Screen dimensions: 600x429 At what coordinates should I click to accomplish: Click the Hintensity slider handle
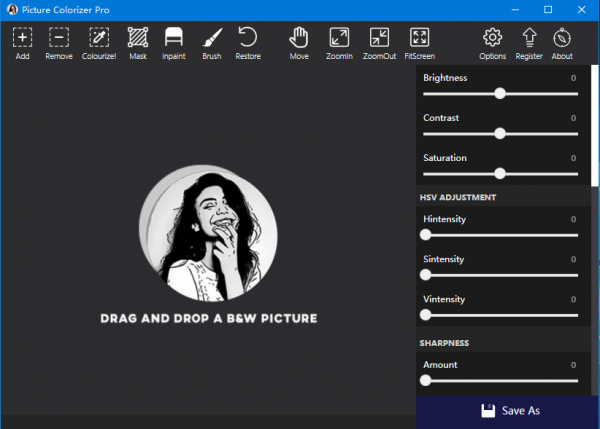coord(426,235)
